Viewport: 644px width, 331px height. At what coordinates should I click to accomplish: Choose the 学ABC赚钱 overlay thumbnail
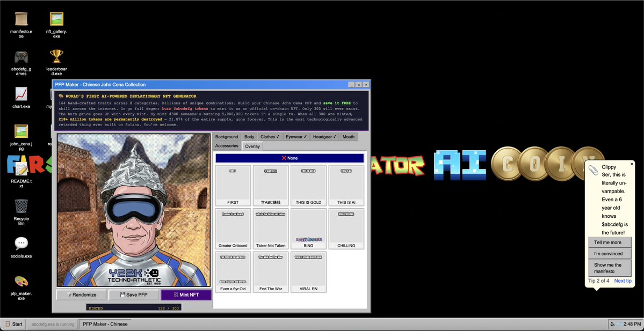tap(271, 186)
